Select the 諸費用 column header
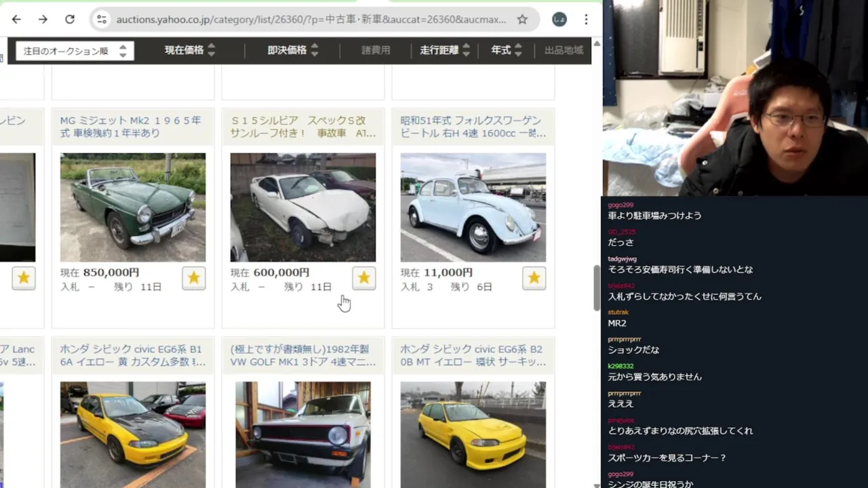Viewport: 868px width, 488px height. pyautogui.click(x=376, y=50)
